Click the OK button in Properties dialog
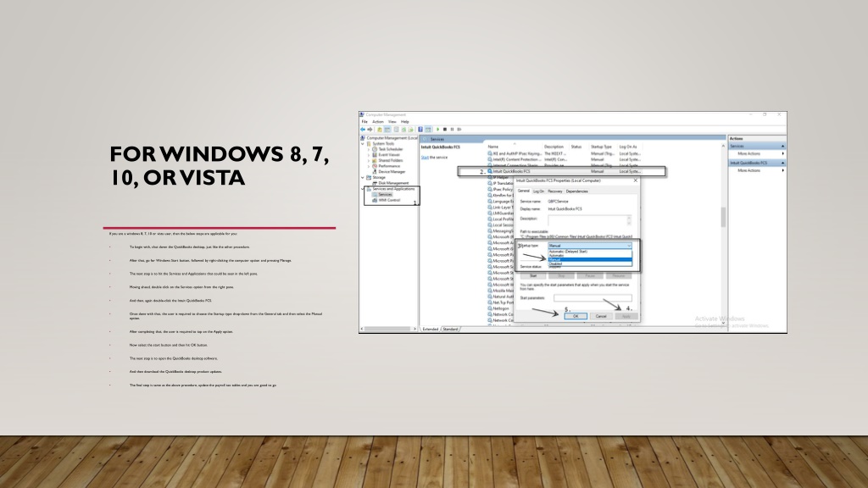Viewport: 868px width, 488px height. click(576, 317)
